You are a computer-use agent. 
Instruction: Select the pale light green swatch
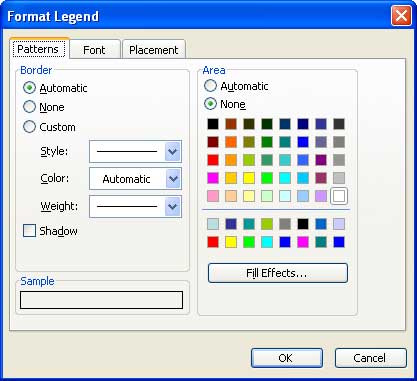pyautogui.click(x=267, y=196)
